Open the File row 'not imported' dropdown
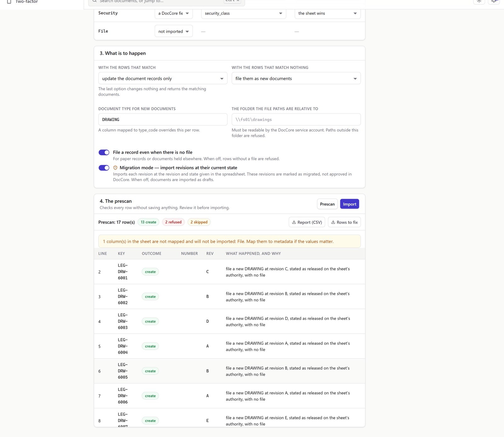Screen dimensions: 504x437 pyautogui.click(x=174, y=31)
